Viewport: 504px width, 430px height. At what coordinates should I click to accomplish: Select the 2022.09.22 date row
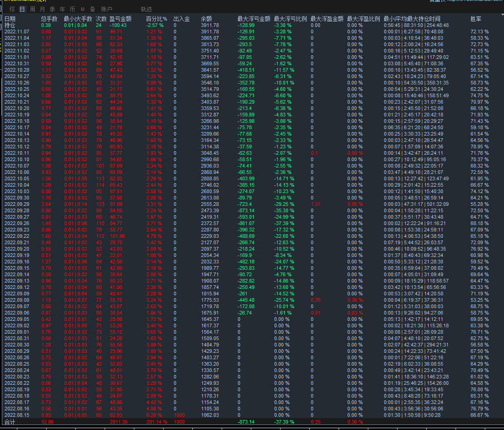coord(17,236)
